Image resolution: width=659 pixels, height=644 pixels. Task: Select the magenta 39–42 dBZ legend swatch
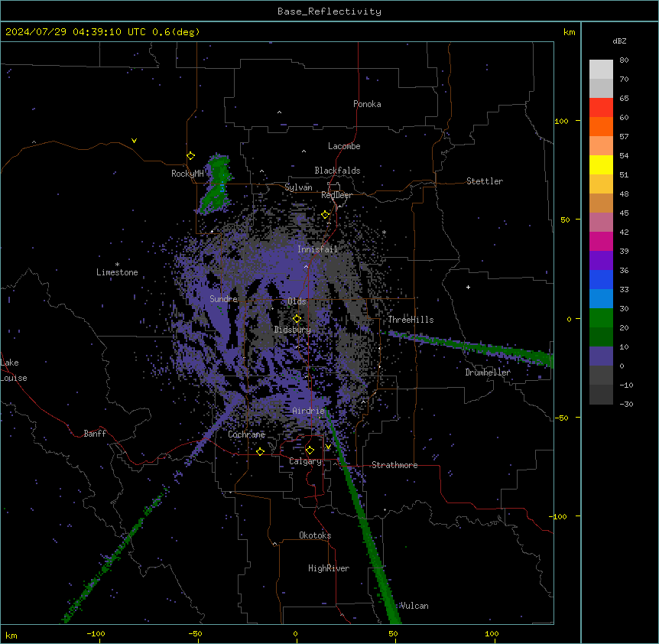click(x=601, y=241)
